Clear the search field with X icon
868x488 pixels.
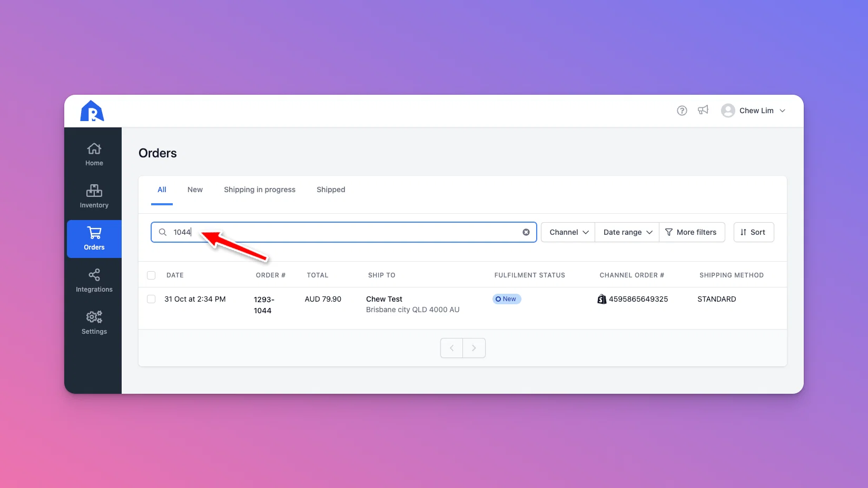[x=526, y=232]
